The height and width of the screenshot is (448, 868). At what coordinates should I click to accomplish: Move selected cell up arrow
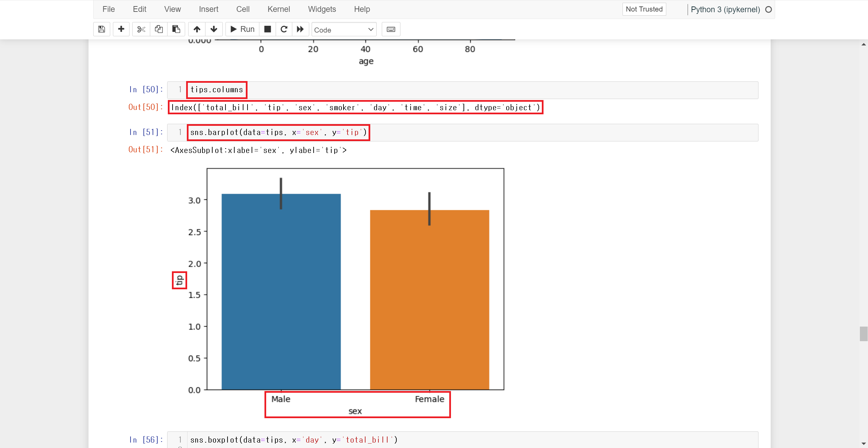pos(197,29)
